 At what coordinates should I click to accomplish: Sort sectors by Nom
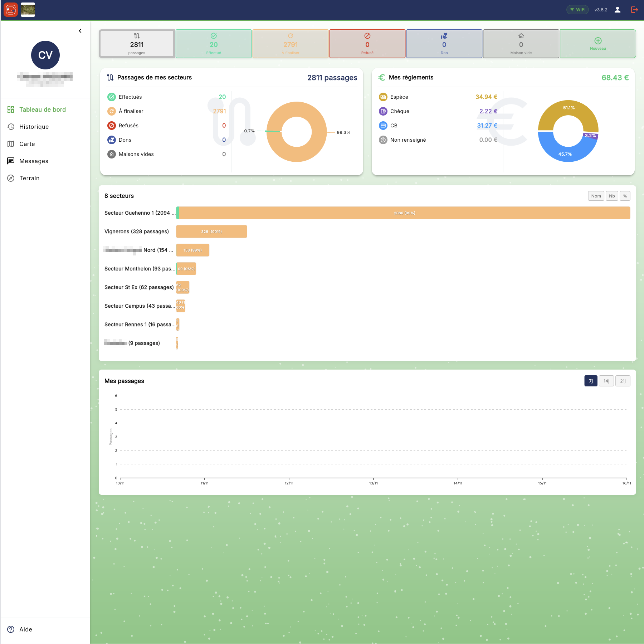(x=596, y=196)
